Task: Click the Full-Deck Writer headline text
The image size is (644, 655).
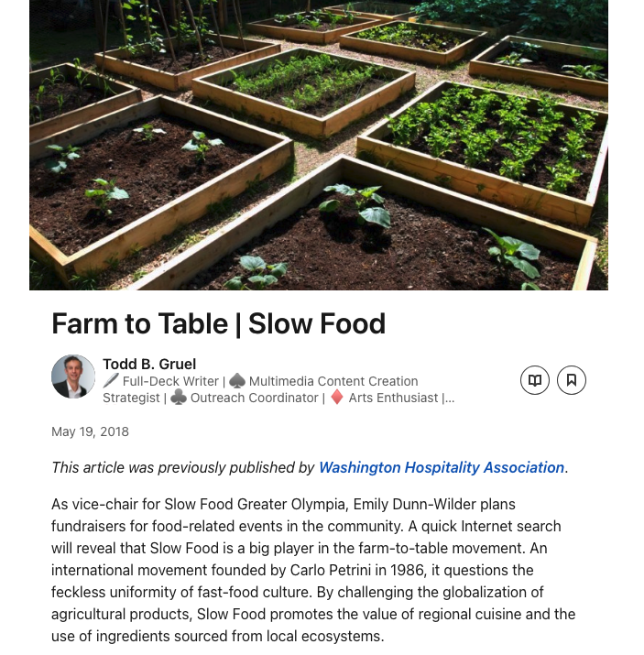Action: 170,381
